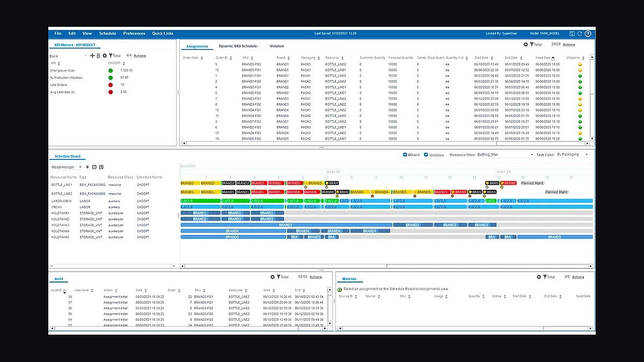The width and height of the screenshot is (644, 362).
Task: Switch to the Dynamic SKU Schedule tab
Action: 239,46
